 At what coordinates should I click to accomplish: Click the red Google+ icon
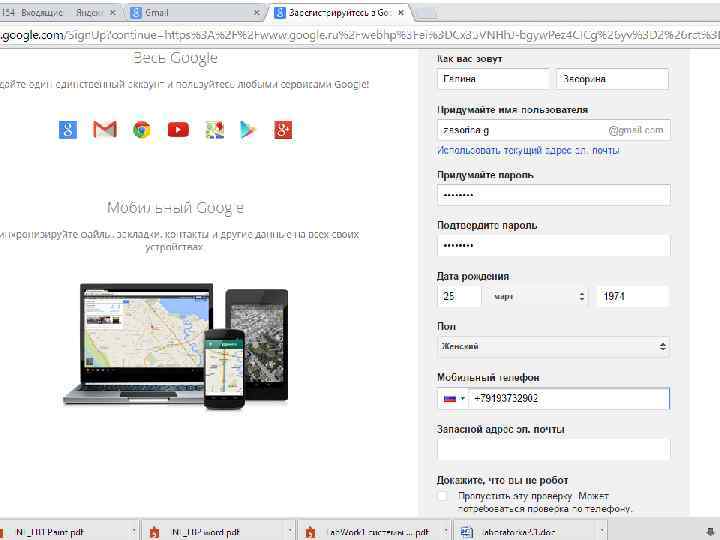point(283,130)
